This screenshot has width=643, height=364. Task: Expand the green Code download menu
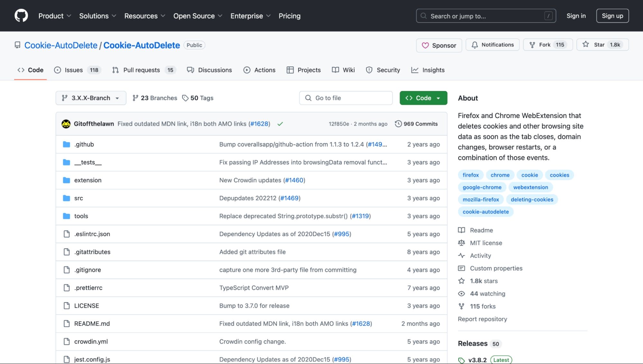coord(423,98)
